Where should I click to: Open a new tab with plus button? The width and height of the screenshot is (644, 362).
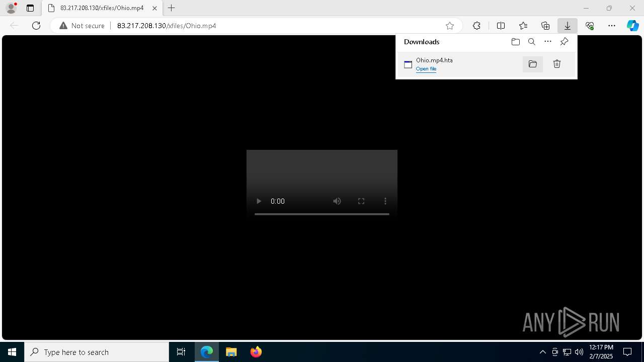[172, 8]
